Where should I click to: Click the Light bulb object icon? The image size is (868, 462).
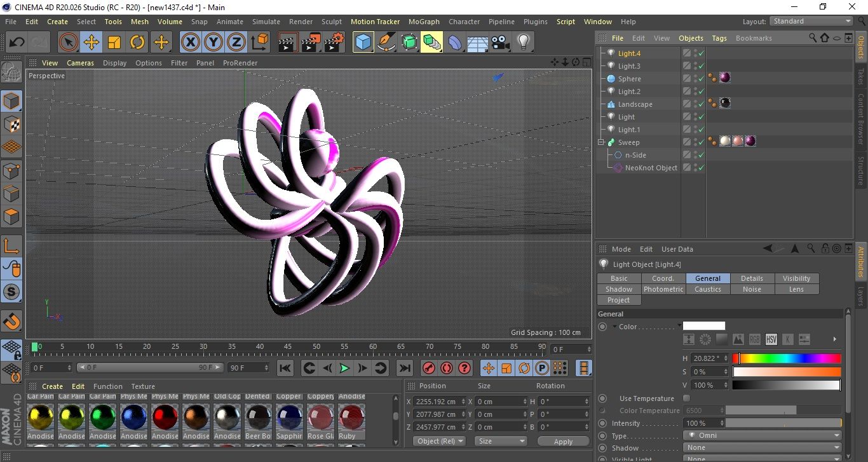pos(523,43)
